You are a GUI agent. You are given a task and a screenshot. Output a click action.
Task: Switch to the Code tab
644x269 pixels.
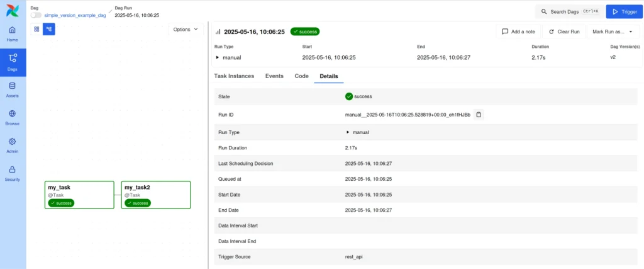301,76
